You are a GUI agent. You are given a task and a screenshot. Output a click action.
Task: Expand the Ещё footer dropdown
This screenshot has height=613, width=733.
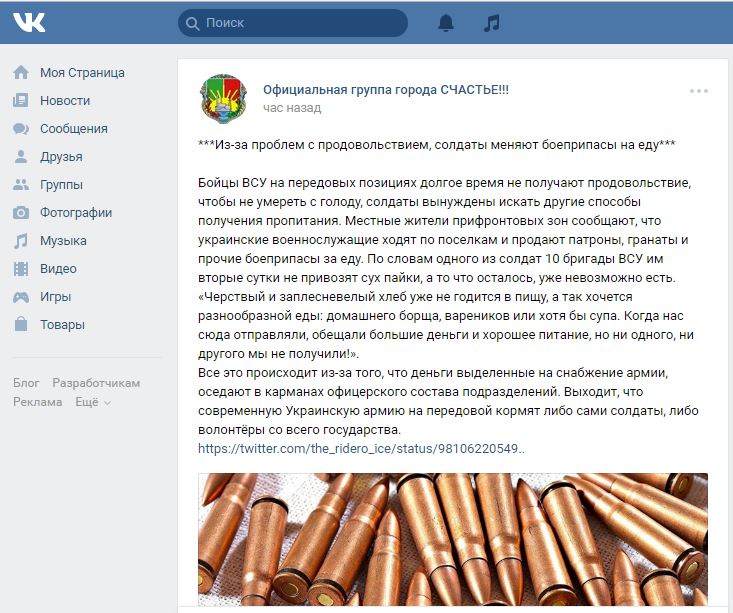coord(93,402)
